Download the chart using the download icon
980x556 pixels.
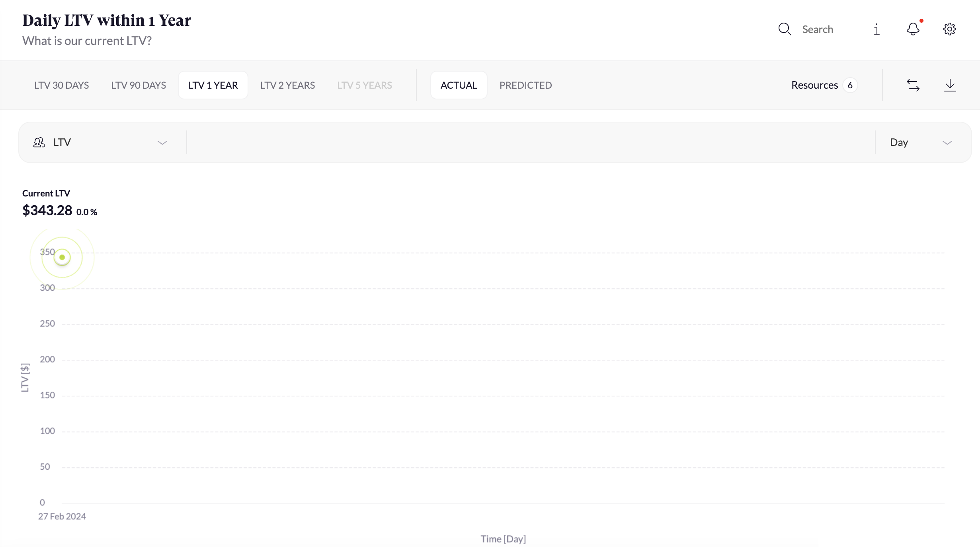pyautogui.click(x=950, y=85)
